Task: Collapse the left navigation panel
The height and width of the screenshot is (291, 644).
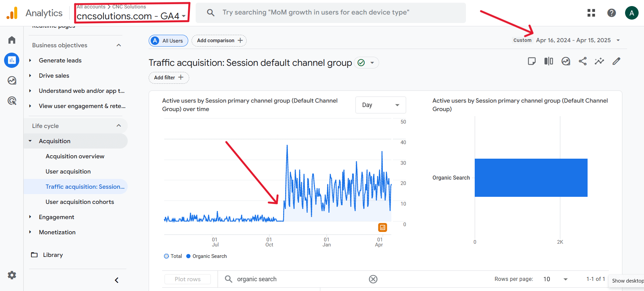Action: coord(117,280)
